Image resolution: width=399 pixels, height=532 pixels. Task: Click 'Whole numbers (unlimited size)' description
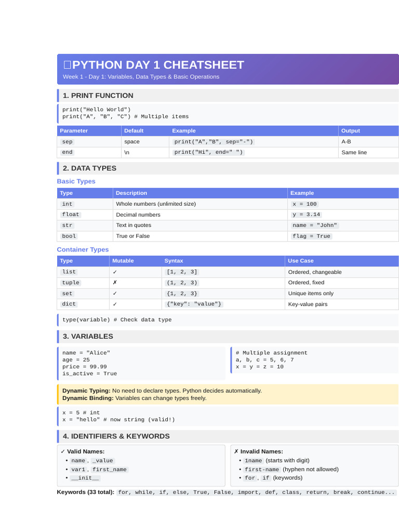coord(156,204)
